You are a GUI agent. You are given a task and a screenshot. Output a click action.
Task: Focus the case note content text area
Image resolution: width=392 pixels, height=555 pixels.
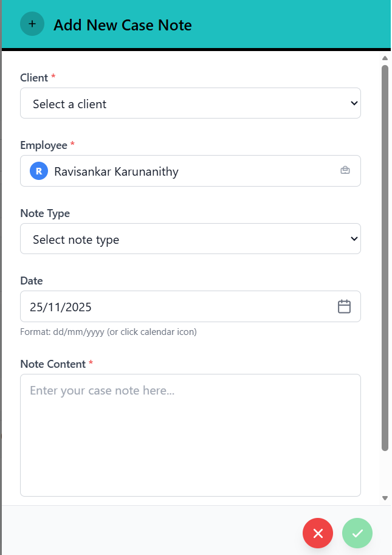pos(190,435)
